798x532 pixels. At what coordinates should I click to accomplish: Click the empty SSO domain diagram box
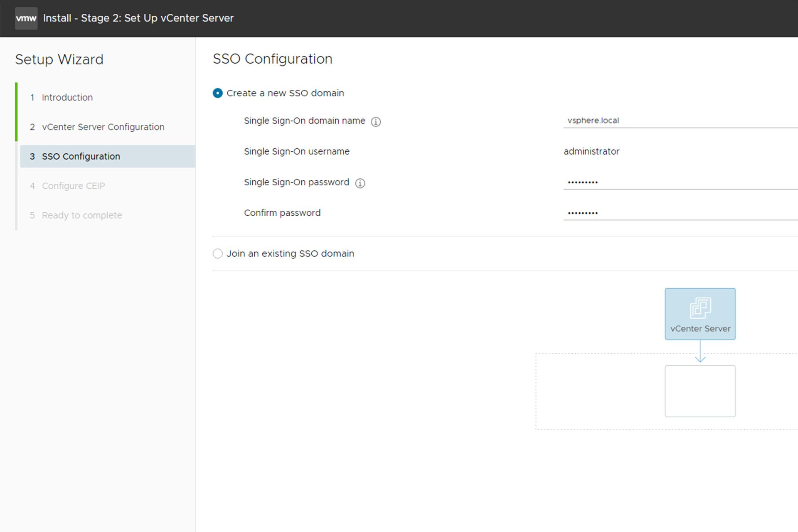pos(700,391)
